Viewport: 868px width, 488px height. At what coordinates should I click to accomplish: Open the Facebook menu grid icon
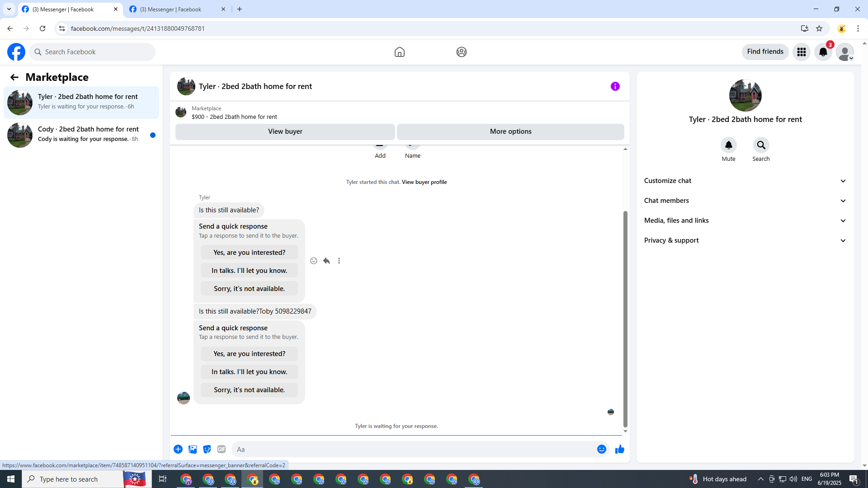click(802, 52)
